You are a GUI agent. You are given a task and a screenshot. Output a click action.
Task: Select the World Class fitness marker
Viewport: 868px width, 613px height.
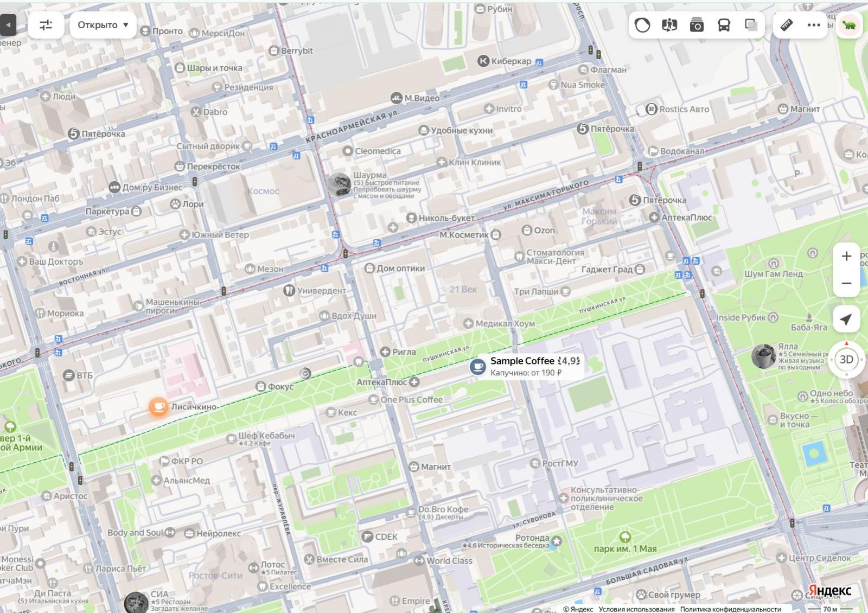click(419, 561)
